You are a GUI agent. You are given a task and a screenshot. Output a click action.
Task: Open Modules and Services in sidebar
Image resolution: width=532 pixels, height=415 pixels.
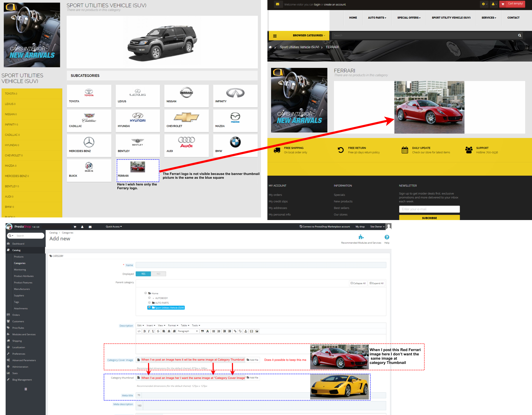(24, 334)
